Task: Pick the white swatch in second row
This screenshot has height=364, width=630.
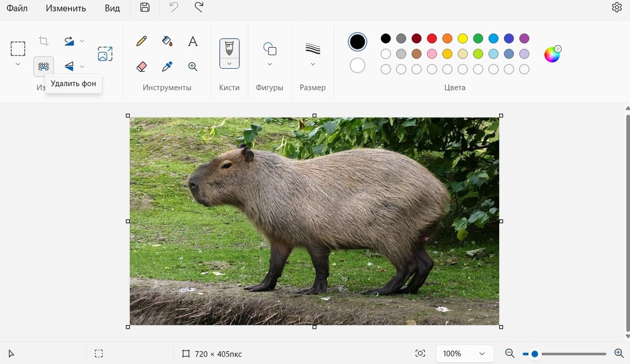Action: (386, 53)
